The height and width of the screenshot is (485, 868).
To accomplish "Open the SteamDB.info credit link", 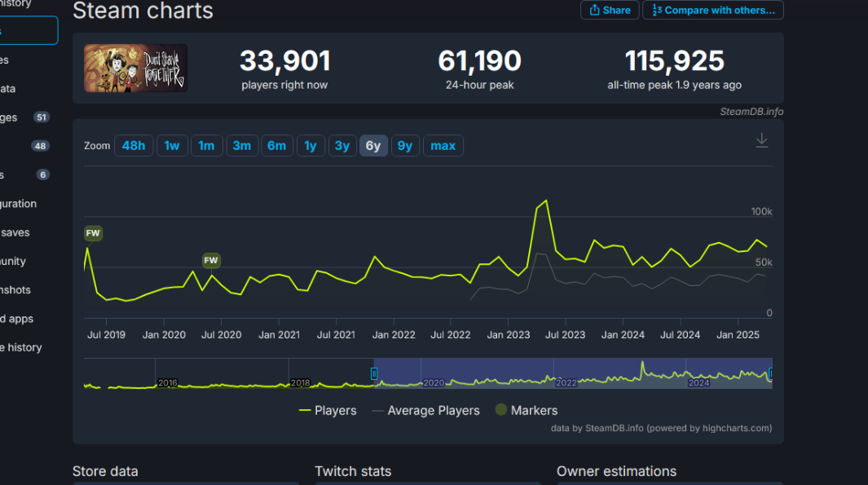I will [751, 112].
